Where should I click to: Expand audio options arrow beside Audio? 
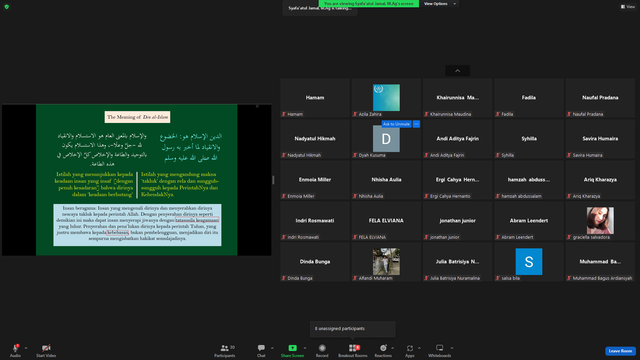pos(26,348)
